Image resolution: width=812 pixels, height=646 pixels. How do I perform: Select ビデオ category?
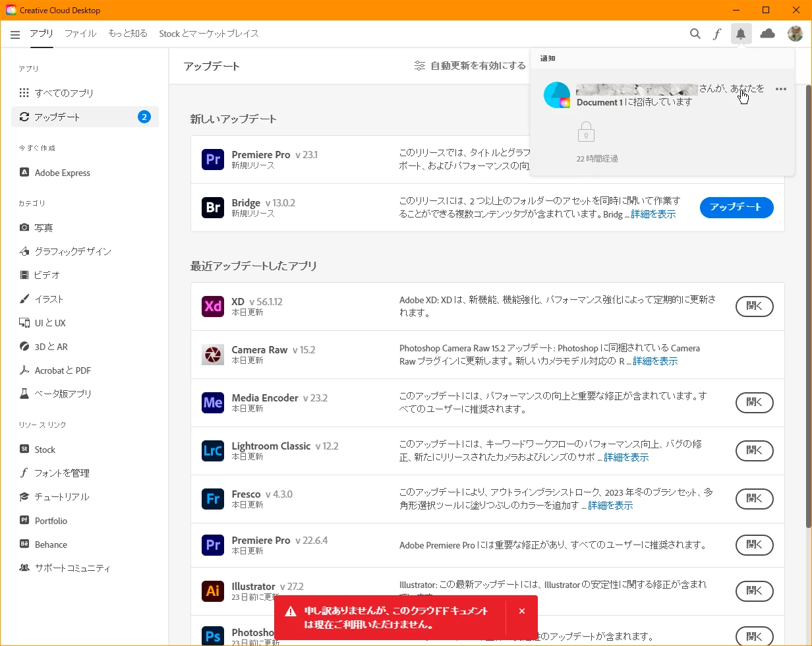85,275
